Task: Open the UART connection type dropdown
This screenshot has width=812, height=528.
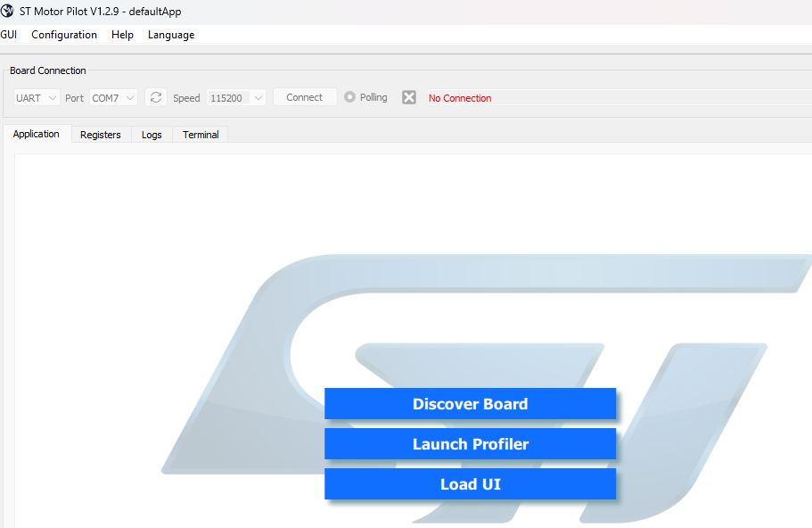Action: 37,97
